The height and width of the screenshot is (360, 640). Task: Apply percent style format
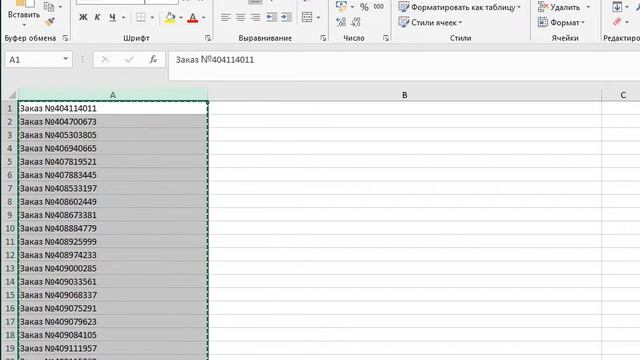pos(364,7)
